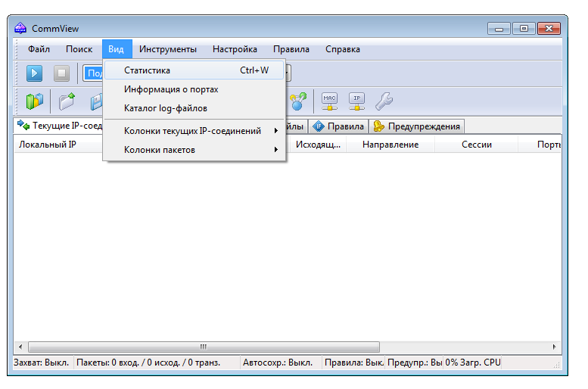Click 0% Загр. CPU status entry
Screen dimensions: 588x389
[473, 363]
